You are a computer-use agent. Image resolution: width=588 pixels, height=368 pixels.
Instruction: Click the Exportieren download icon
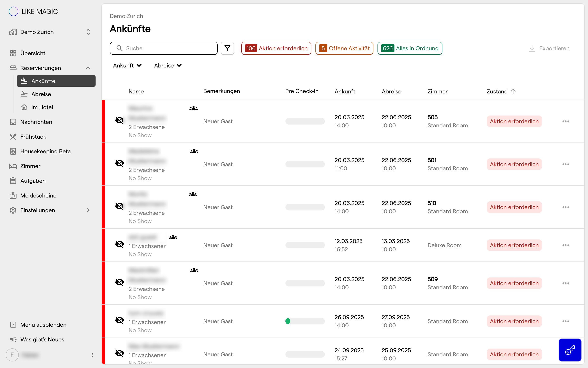point(532,48)
